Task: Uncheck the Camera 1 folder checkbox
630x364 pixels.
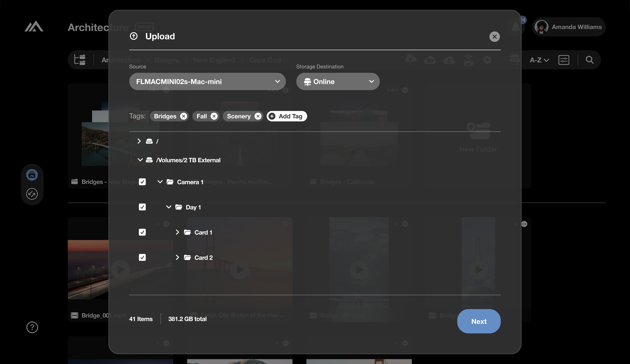Action: [142, 182]
